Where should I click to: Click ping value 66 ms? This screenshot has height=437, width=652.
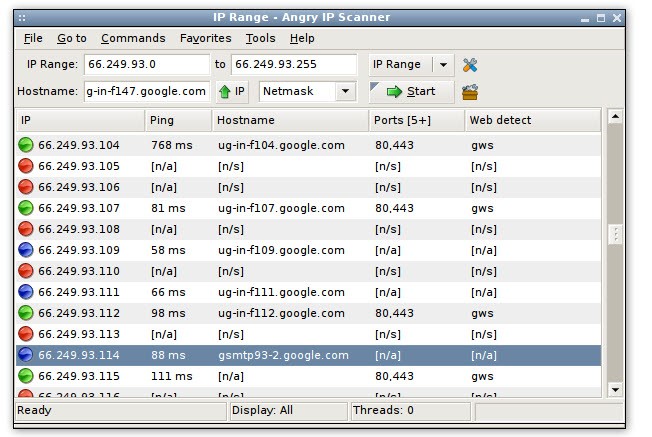168,292
